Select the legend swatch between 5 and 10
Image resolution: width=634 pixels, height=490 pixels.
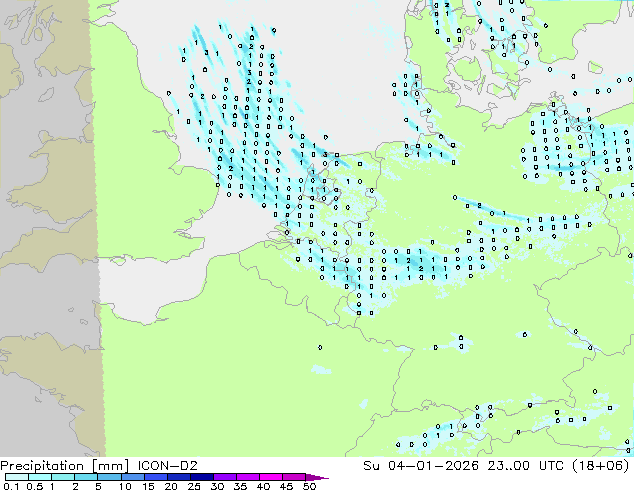click(x=109, y=477)
